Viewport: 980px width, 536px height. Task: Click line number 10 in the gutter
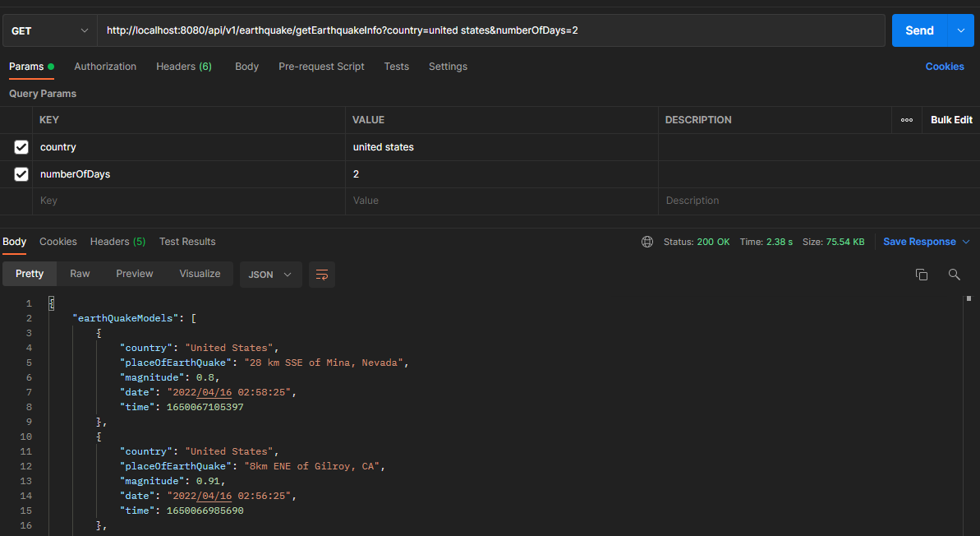click(x=25, y=437)
